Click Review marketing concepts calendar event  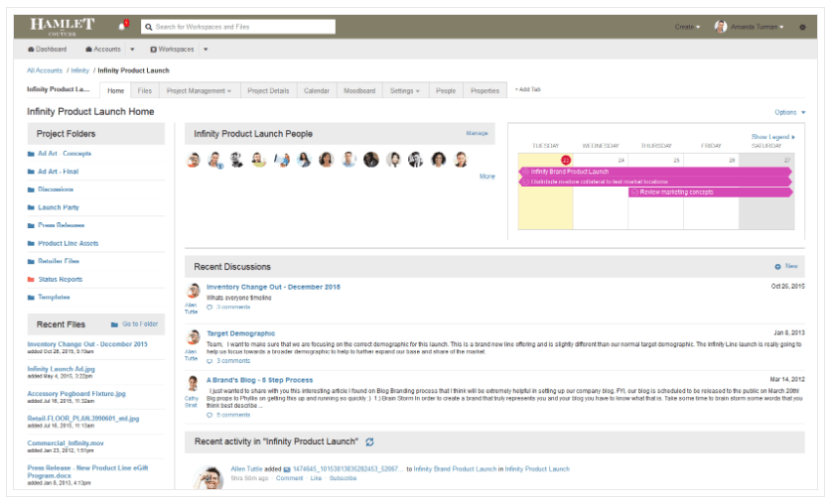pos(710,192)
